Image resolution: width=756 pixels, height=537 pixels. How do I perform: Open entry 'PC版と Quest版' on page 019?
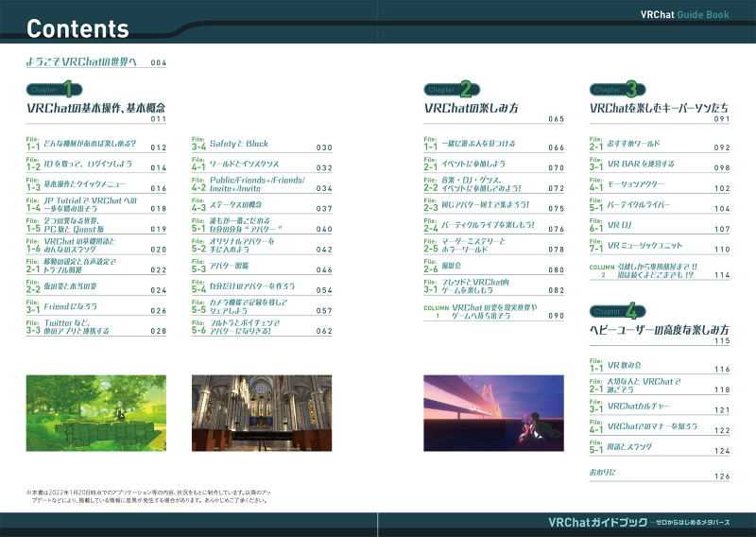coord(96,225)
